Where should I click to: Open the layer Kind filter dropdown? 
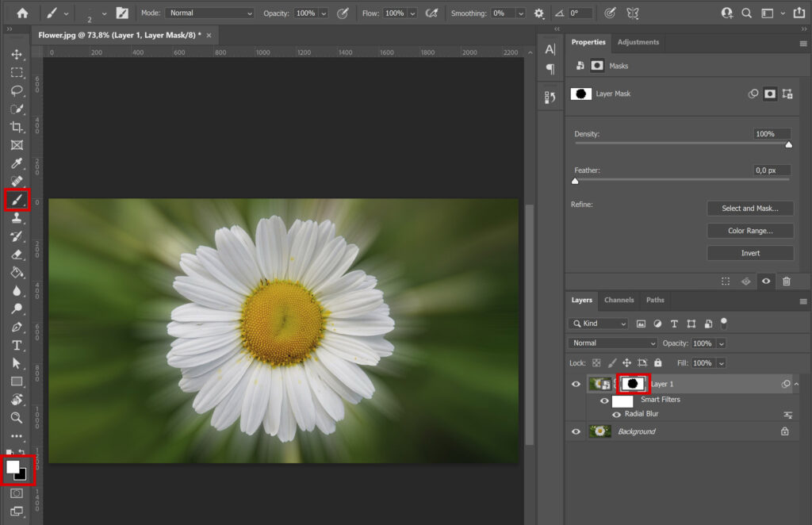pos(599,324)
